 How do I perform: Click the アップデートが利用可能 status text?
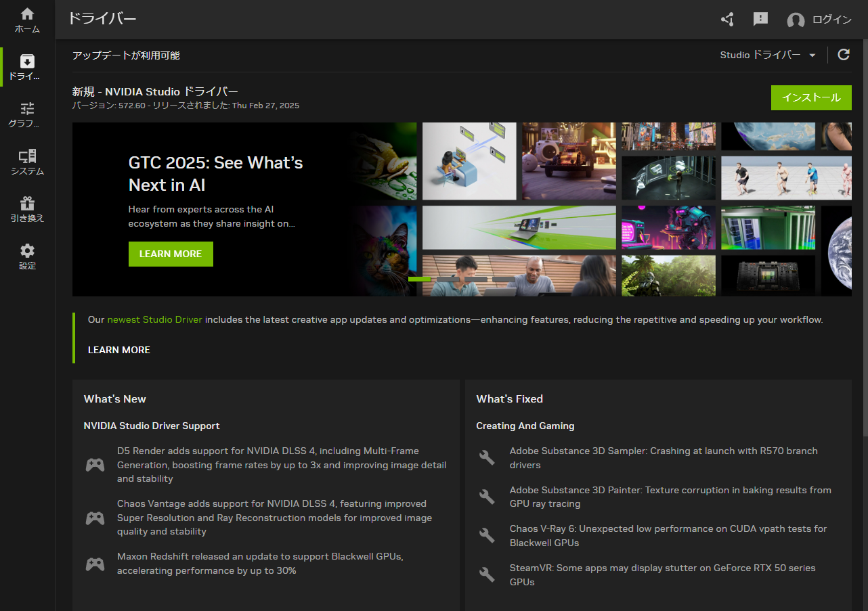click(126, 55)
